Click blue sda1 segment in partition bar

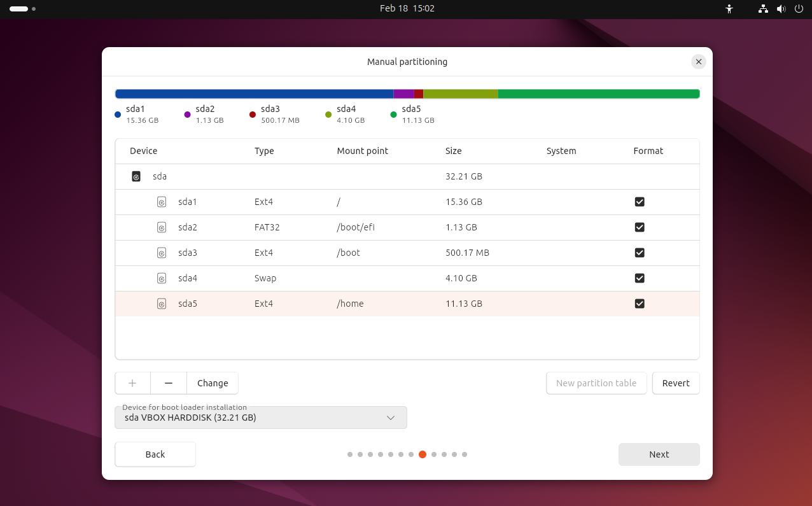pyautogui.click(x=255, y=94)
